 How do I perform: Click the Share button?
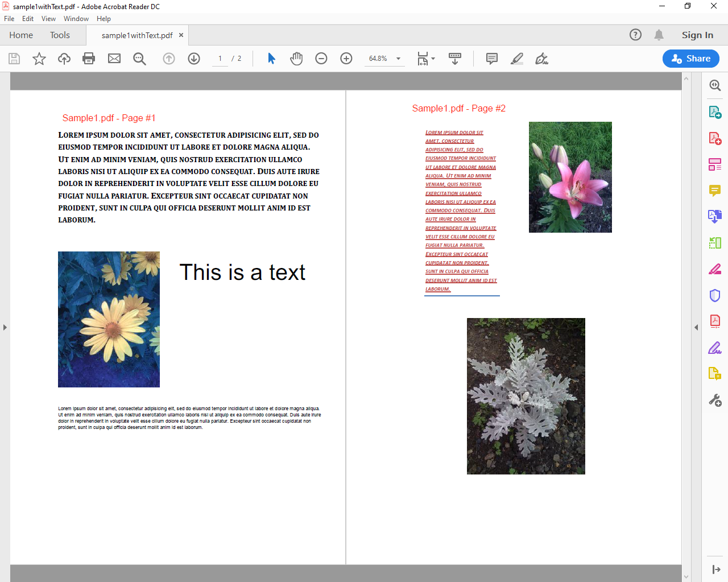point(690,58)
